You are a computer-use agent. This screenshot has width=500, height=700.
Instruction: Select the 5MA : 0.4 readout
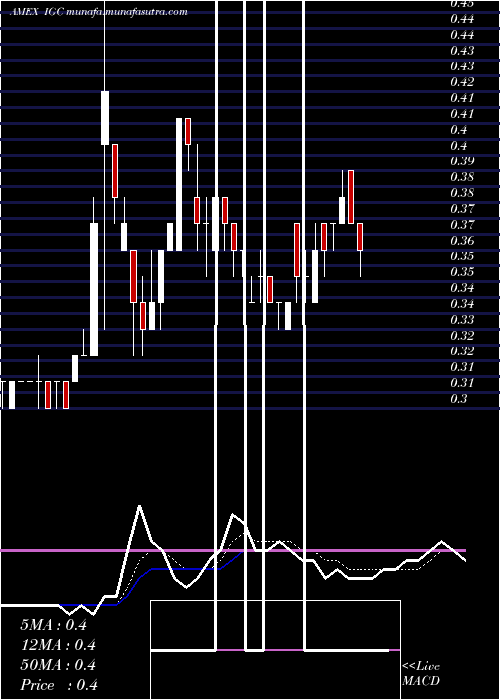(x=54, y=625)
